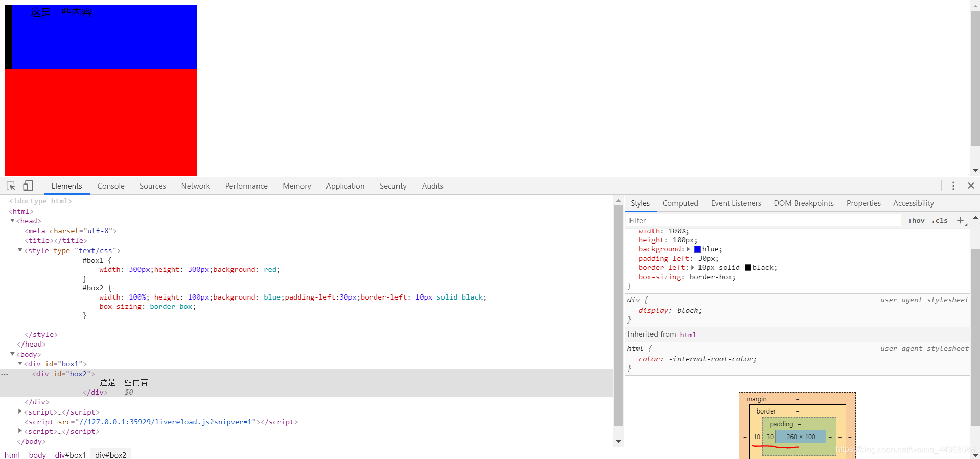Activate the inspect element picker icon
The width and height of the screenshot is (980, 459).
tap(11, 186)
